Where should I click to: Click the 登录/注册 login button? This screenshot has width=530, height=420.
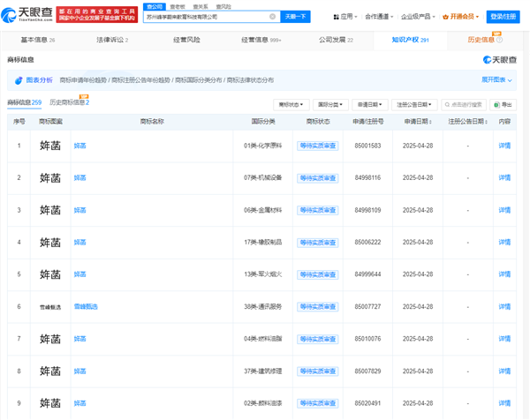pos(503,16)
